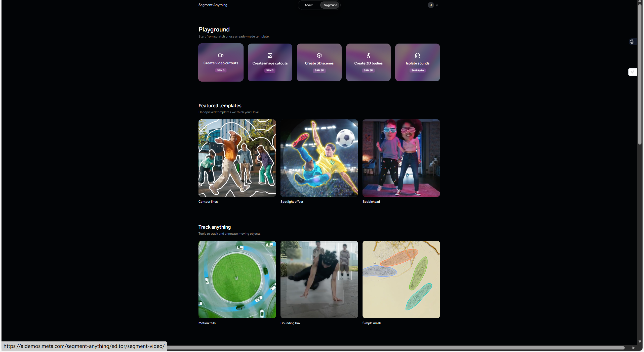Choose the Bobblehead template thumbnail

[401, 158]
